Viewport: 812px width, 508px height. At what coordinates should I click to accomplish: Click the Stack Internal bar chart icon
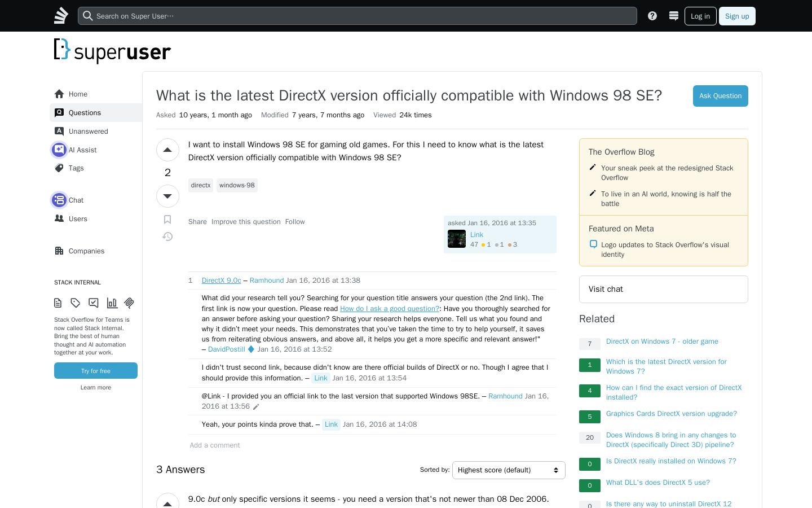point(112,303)
